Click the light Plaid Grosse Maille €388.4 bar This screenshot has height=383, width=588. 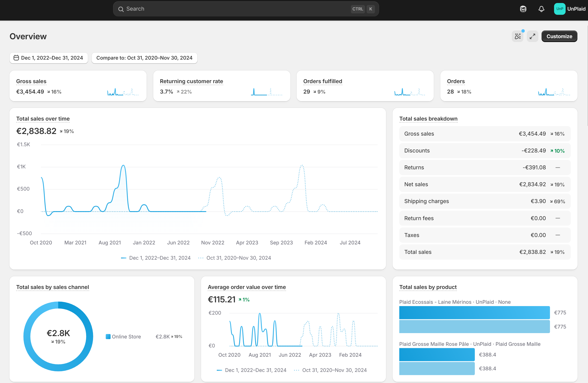point(437,368)
